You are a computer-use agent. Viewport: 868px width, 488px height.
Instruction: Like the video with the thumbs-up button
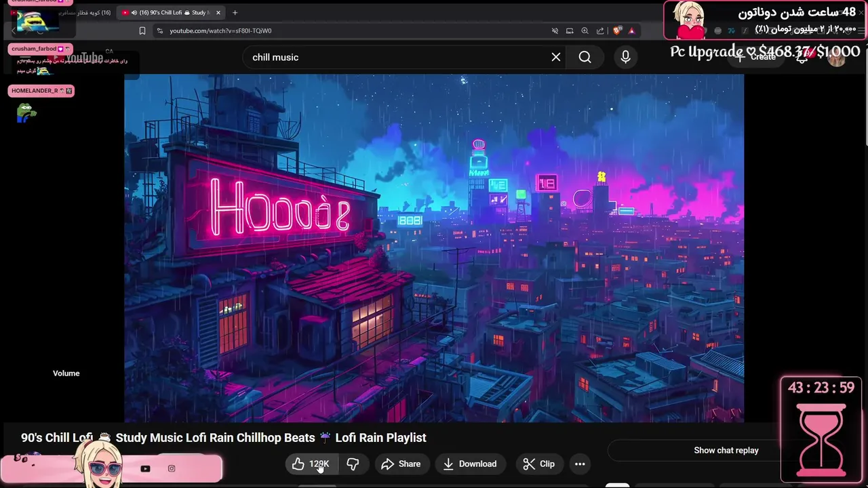[311, 464]
